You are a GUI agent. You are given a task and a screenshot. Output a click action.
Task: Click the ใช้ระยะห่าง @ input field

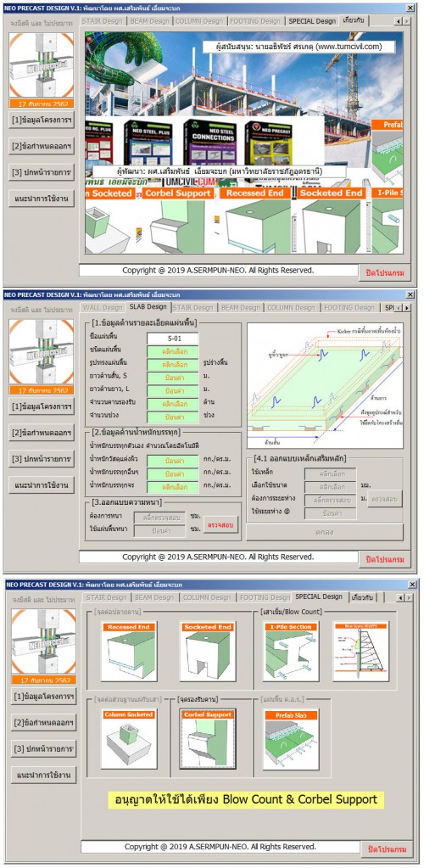pos(330,513)
